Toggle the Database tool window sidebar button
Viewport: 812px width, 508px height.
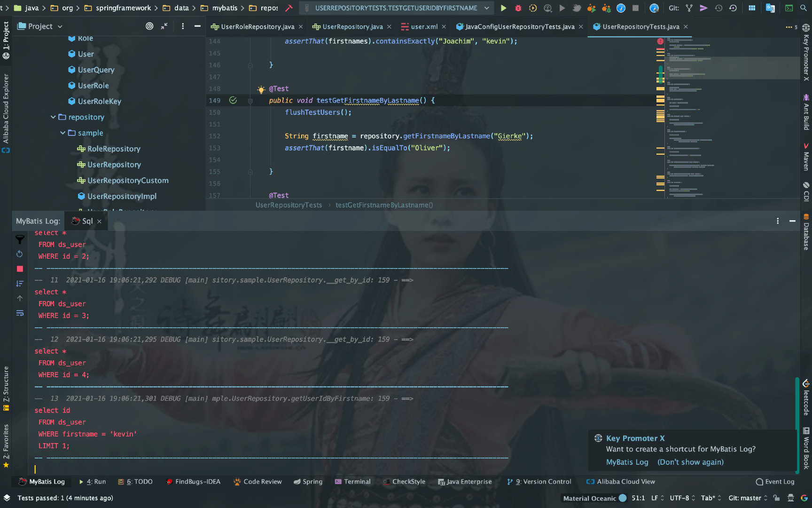[x=806, y=232]
